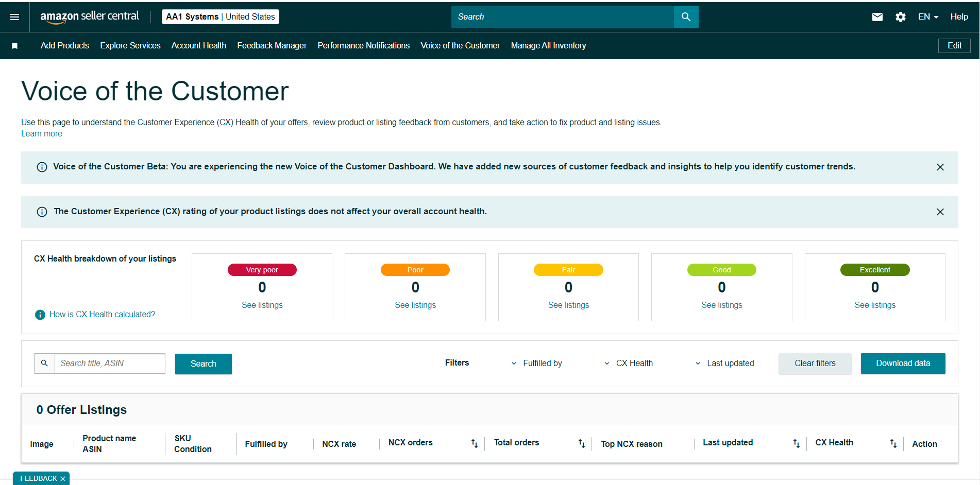Click the Learn more link
Screen dimensions: 980x485
point(42,134)
